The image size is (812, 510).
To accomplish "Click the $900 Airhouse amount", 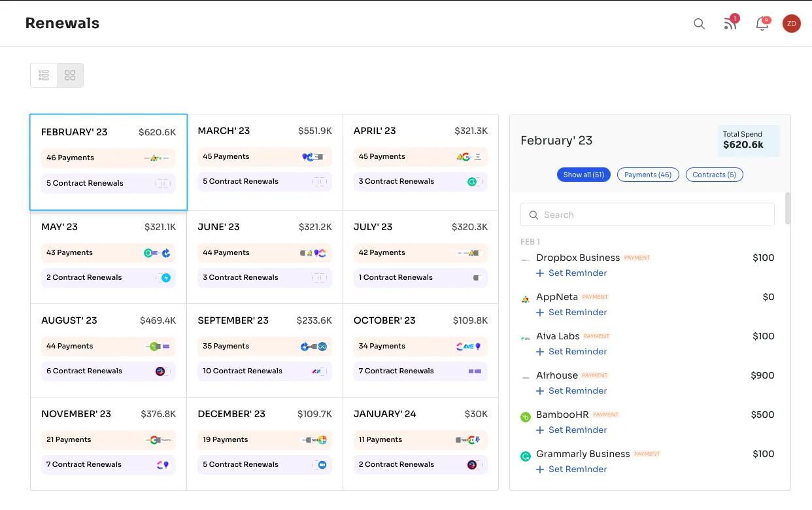I will coord(762,375).
